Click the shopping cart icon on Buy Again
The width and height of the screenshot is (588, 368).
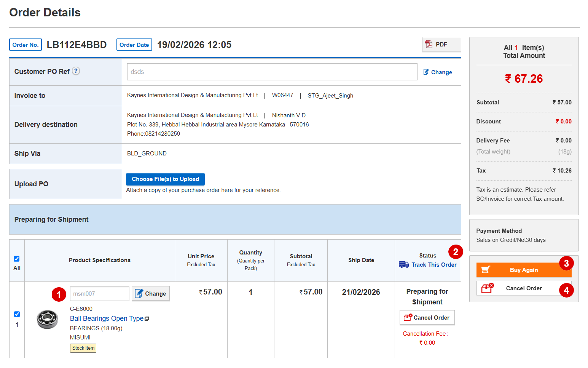point(486,270)
